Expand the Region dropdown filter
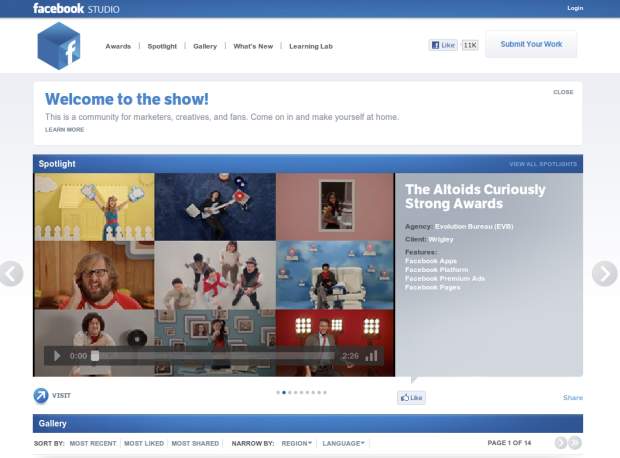620x458 pixels. 297,444
